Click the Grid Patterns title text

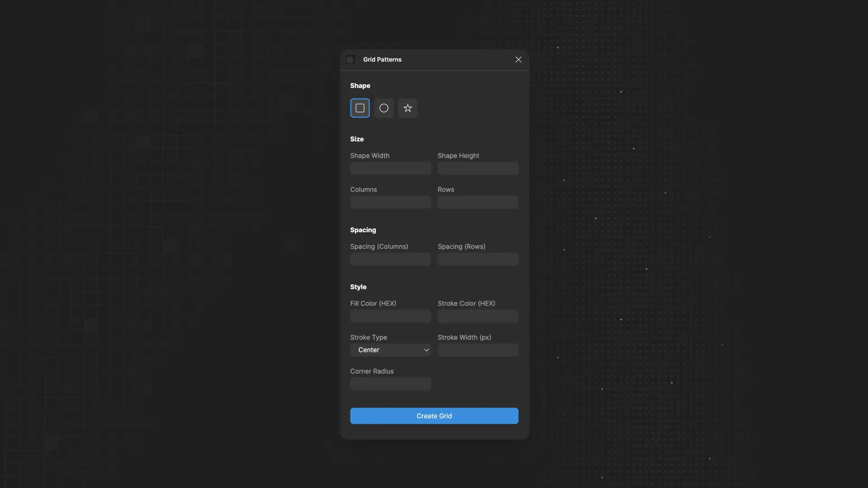point(382,60)
